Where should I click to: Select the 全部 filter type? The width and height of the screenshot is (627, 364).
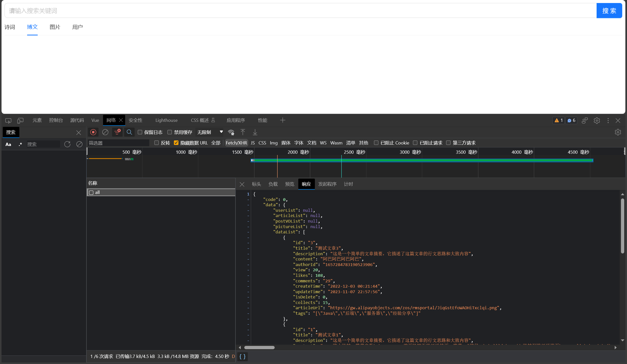[x=216, y=143]
